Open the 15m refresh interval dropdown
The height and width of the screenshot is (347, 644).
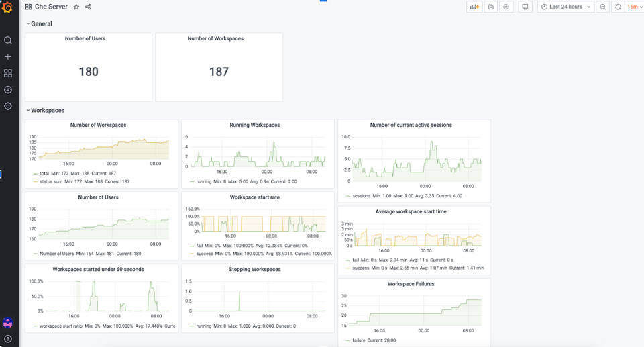coord(635,7)
